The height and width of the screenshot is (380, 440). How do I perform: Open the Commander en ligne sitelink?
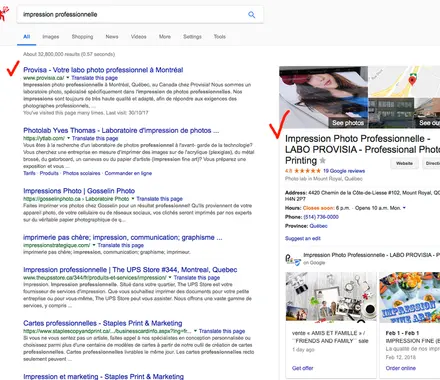[x=128, y=173]
